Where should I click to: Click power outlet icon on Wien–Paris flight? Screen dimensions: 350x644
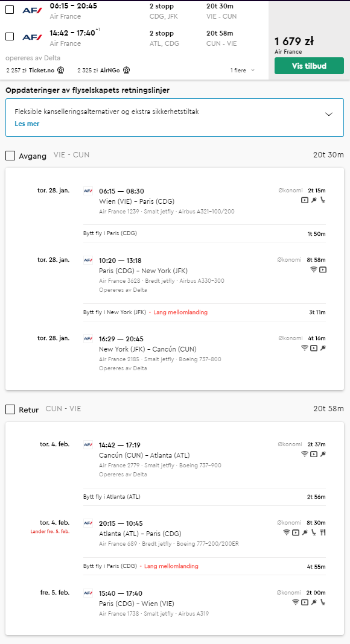314,200
